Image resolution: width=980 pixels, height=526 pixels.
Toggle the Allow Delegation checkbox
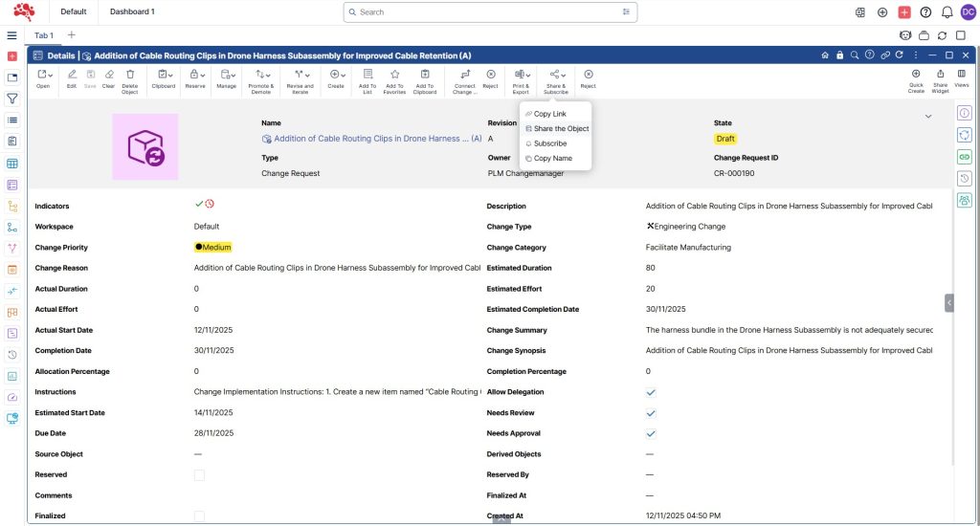[x=651, y=392]
